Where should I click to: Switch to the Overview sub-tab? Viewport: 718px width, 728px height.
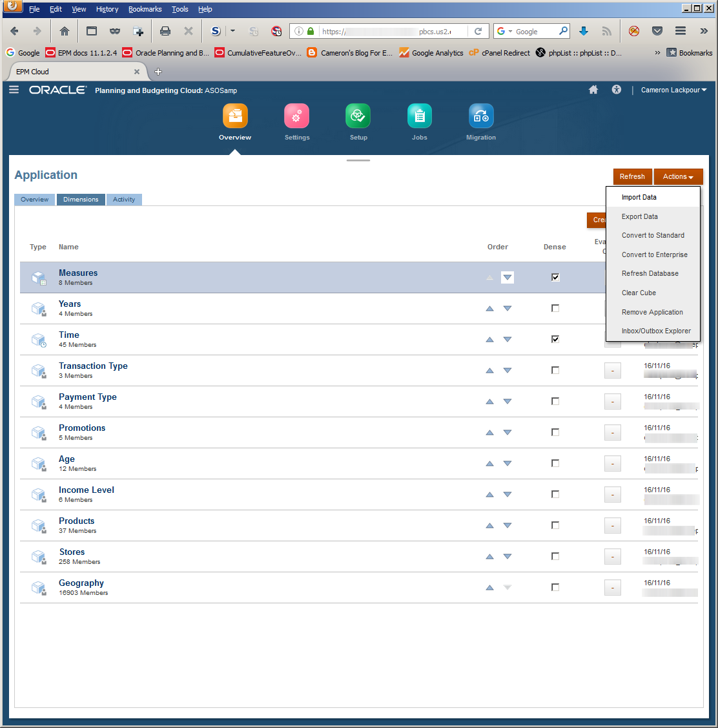(34, 199)
